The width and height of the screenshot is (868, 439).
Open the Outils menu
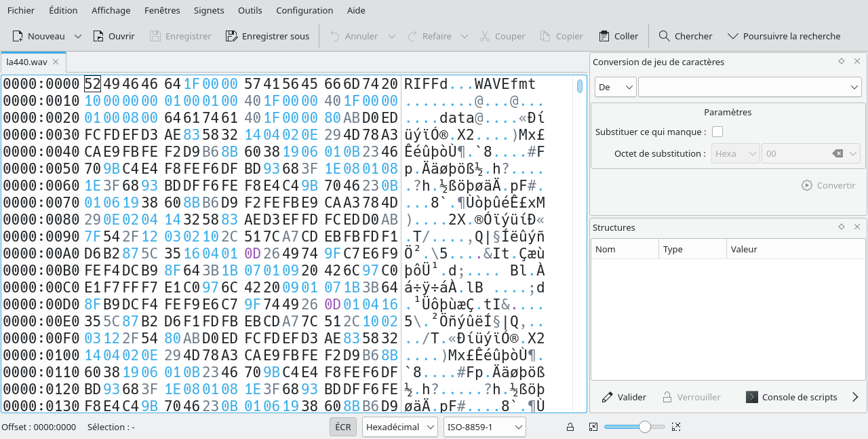pyautogui.click(x=250, y=10)
